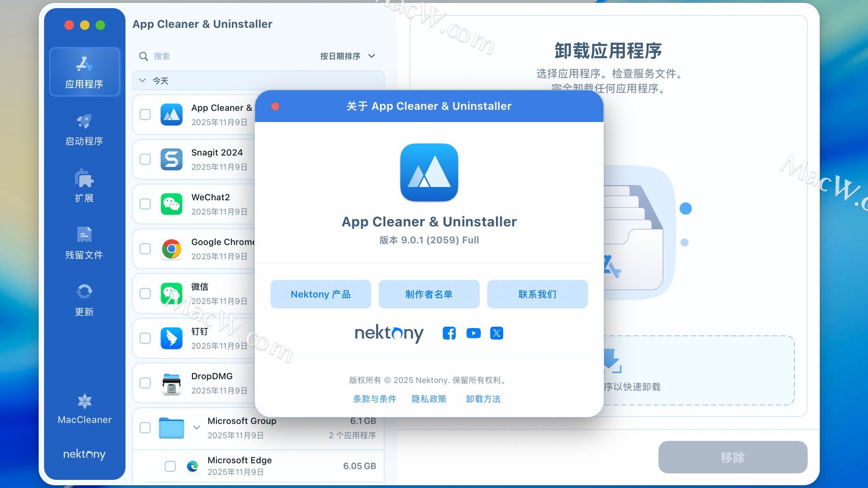Check the Snagit 2024 checkbox
This screenshot has width=868, height=488.
[x=145, y=160]
